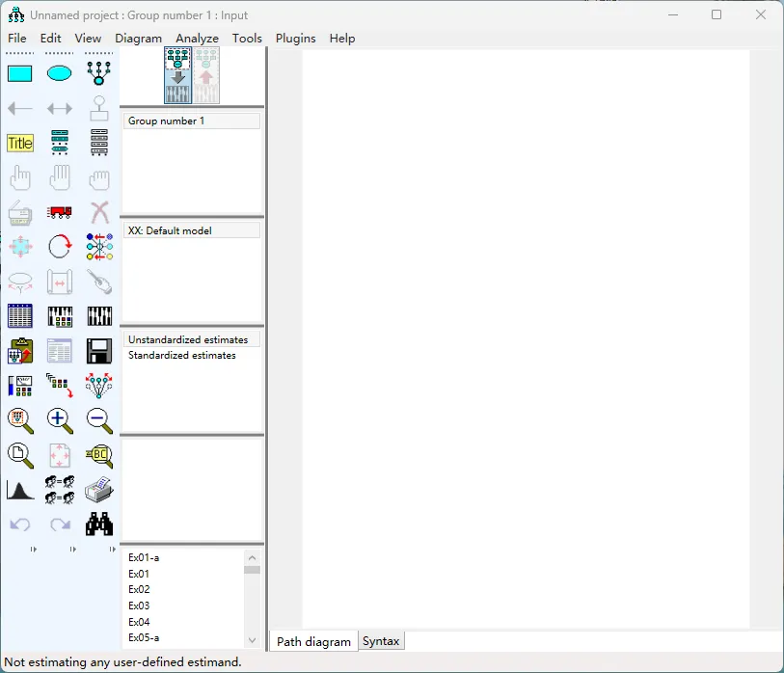Open the object properties icon
This screenshot has height=673, width=784.
tap(20, 386)
